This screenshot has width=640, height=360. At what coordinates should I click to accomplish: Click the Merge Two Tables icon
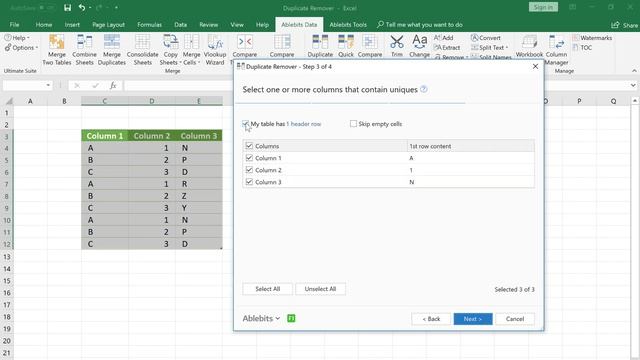(x=56, y=42)
